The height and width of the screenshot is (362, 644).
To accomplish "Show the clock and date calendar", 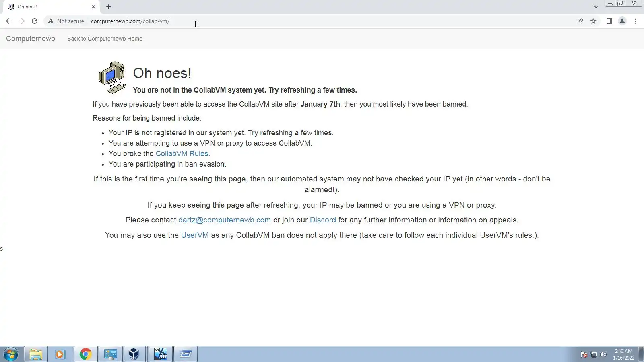I will pyautogui.click(x=623, y=354).
